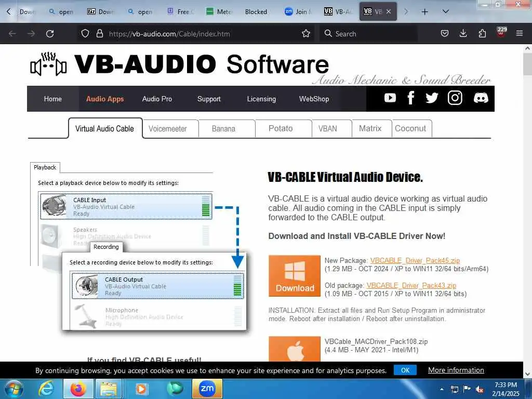The width and height of the screenshot is (532, 399).
Task: Open the extensions puzzle icon
Action: [x=482, y=34]
